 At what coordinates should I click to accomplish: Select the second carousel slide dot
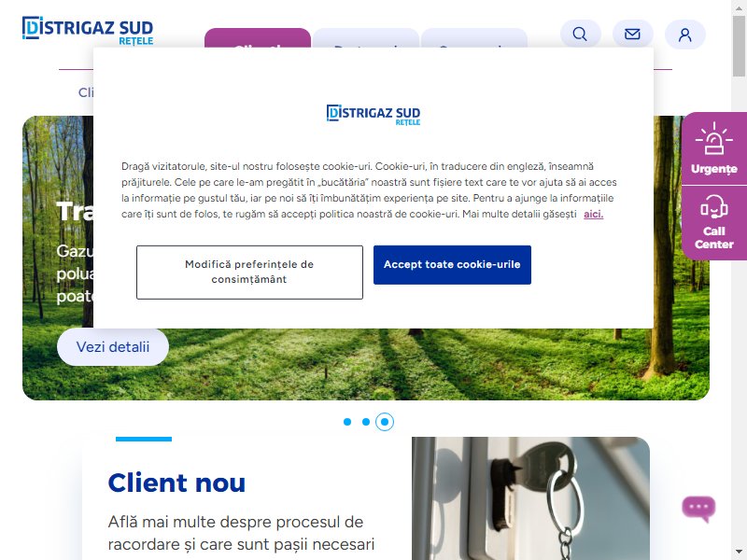pos(366,422)
